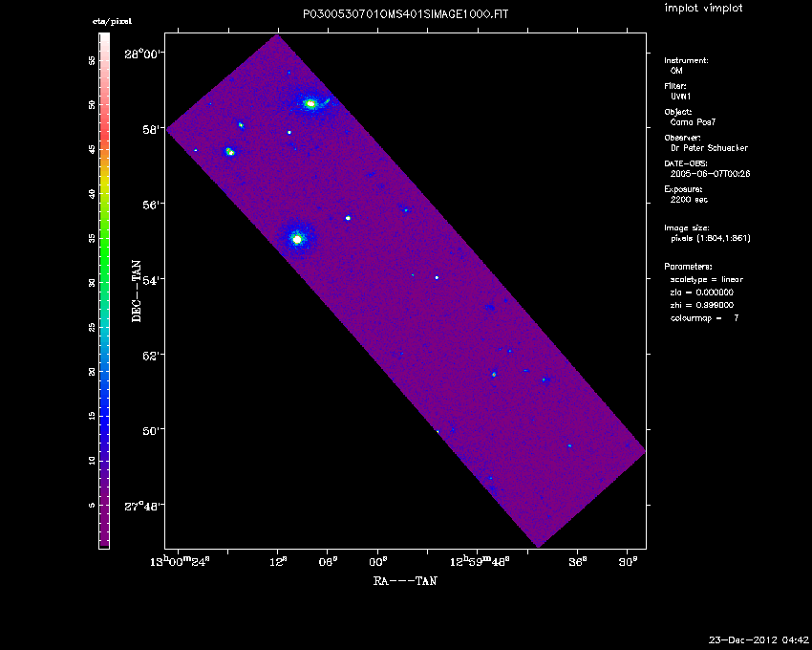Click the 'implot vimplot' label
Image resolution: width=812 pixels, height=650 pixels.
[703, 8]
